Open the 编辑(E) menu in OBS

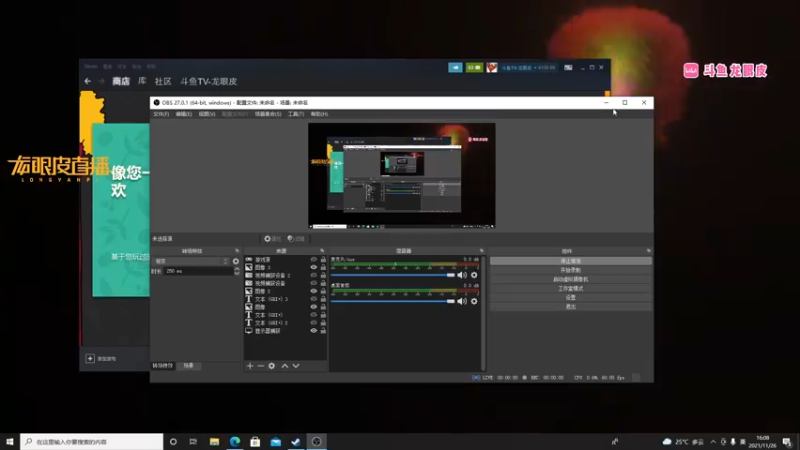point(184,114)
